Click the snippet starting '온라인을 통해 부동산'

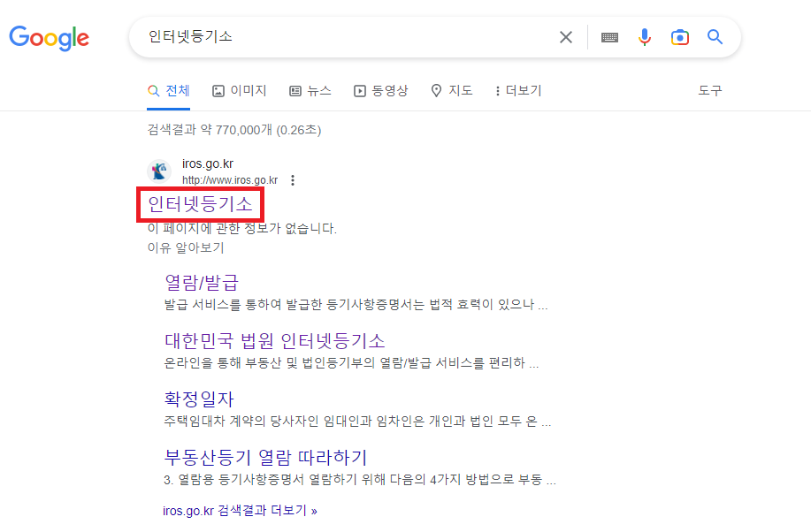coord(352,363)
